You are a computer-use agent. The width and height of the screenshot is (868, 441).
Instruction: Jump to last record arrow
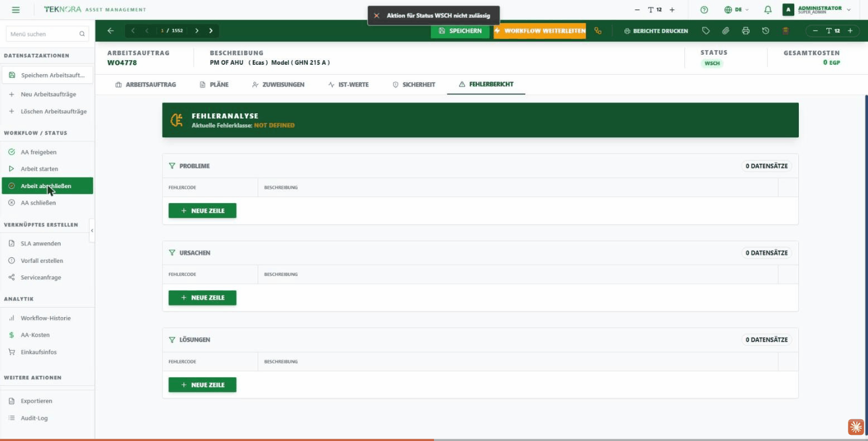(211, 31)
